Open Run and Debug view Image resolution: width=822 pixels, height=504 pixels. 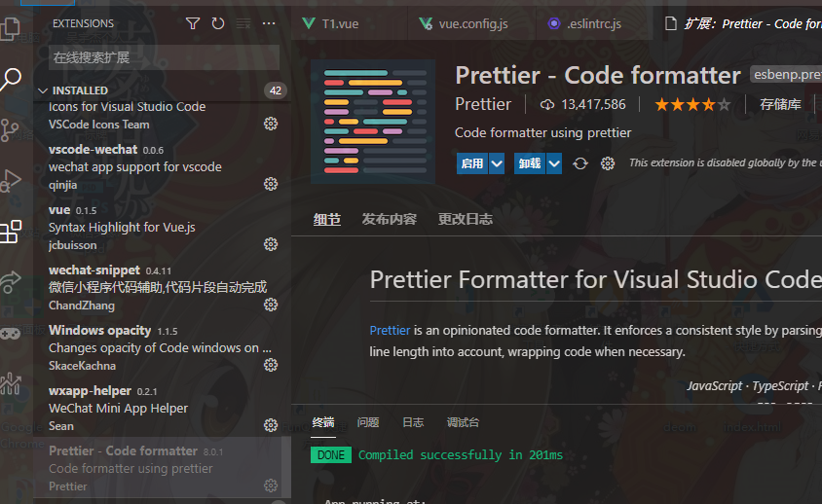click(x=11, y=181)
